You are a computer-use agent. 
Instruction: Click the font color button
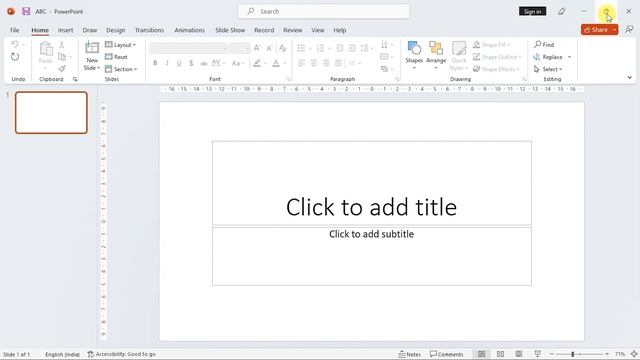[x=276, y=63]
